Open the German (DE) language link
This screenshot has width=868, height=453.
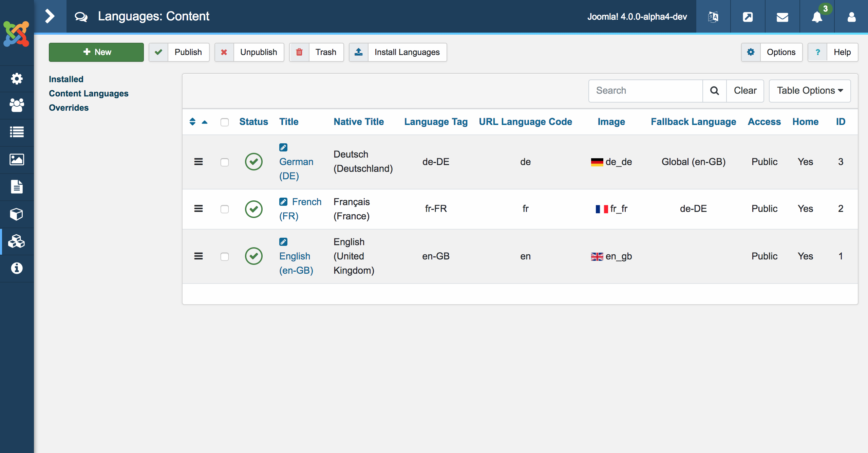coord(296,162)
